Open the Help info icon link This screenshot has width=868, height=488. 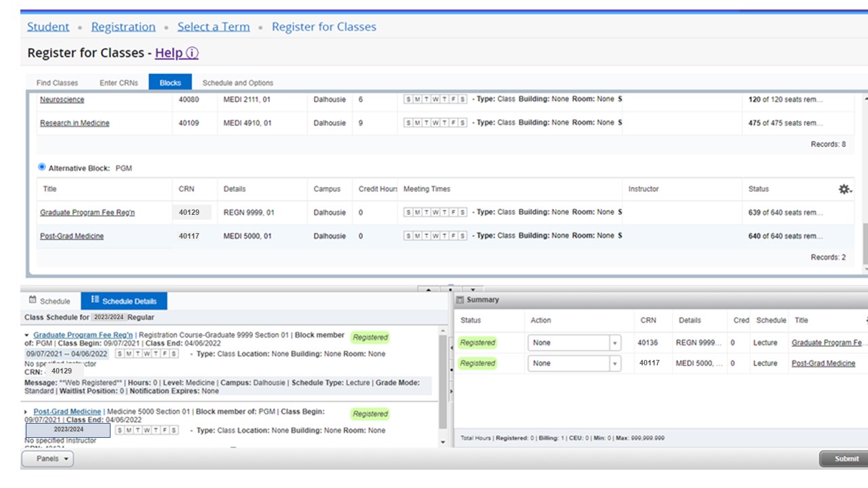tap(192, 53)
